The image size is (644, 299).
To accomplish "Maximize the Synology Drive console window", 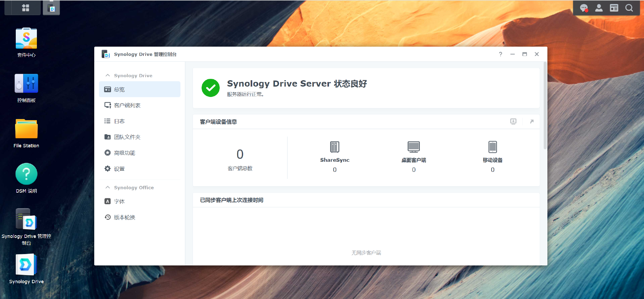I will (525, 54).
